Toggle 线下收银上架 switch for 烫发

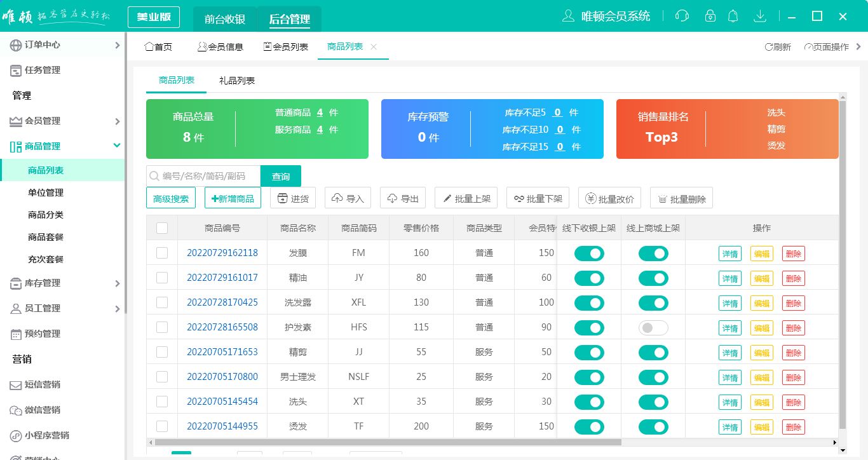click(589, 427)
